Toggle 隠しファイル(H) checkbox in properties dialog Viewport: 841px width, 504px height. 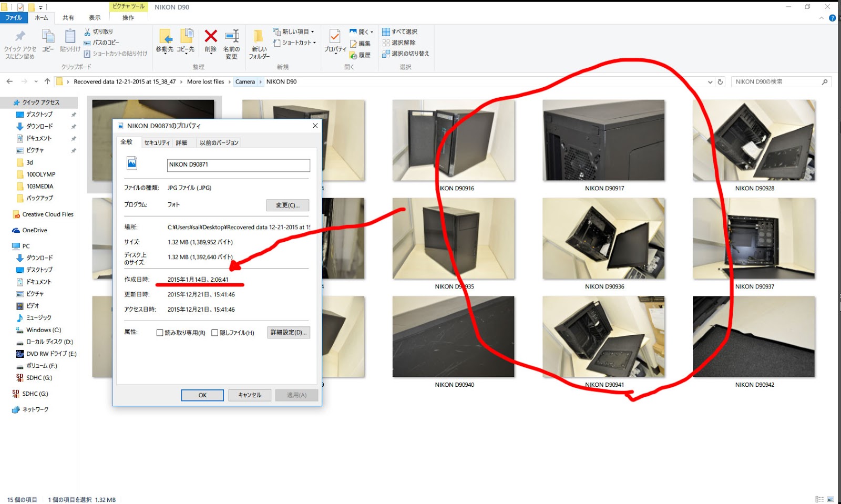tap(214, 333)
